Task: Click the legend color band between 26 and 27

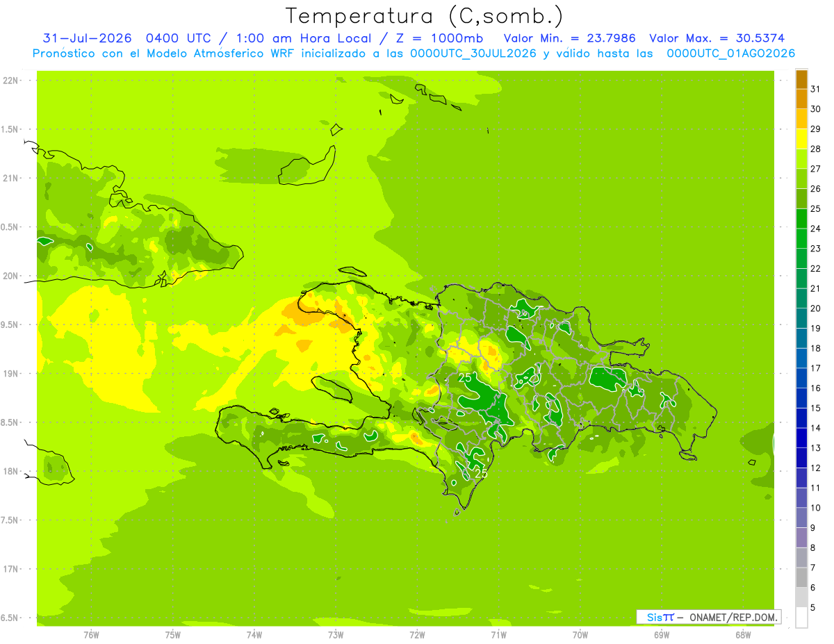Action: pos(801,179)
